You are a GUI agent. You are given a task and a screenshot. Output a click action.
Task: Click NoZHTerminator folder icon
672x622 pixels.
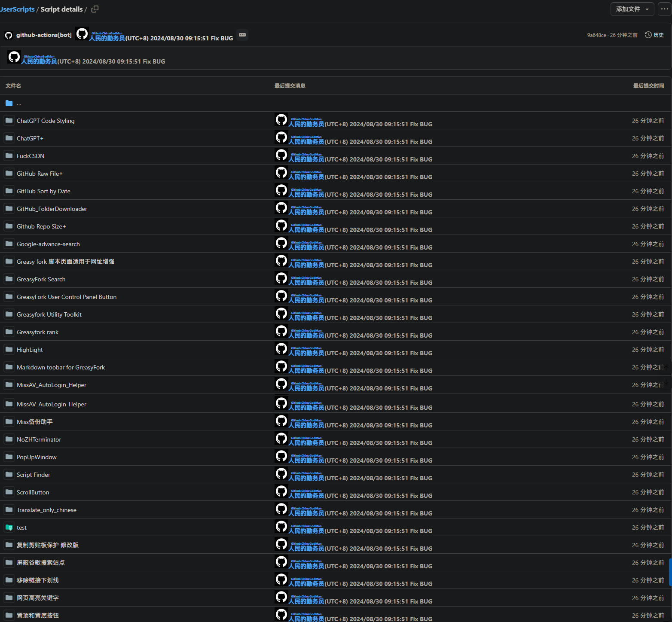tap(9, 439)
